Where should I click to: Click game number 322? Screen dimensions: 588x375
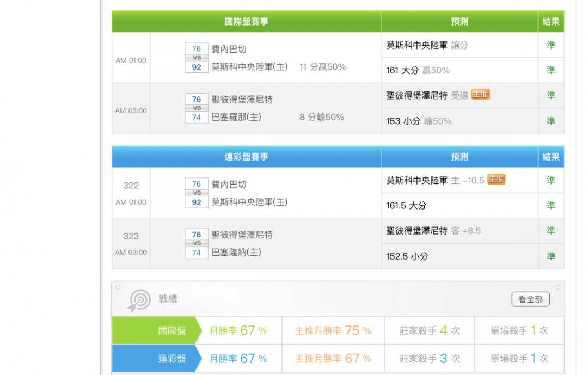point(131,185)
